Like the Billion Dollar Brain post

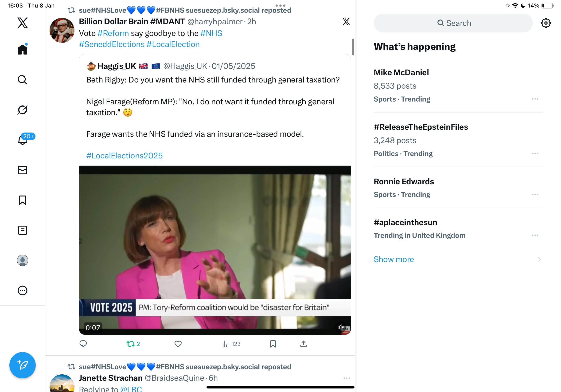(x=178, y=344)
